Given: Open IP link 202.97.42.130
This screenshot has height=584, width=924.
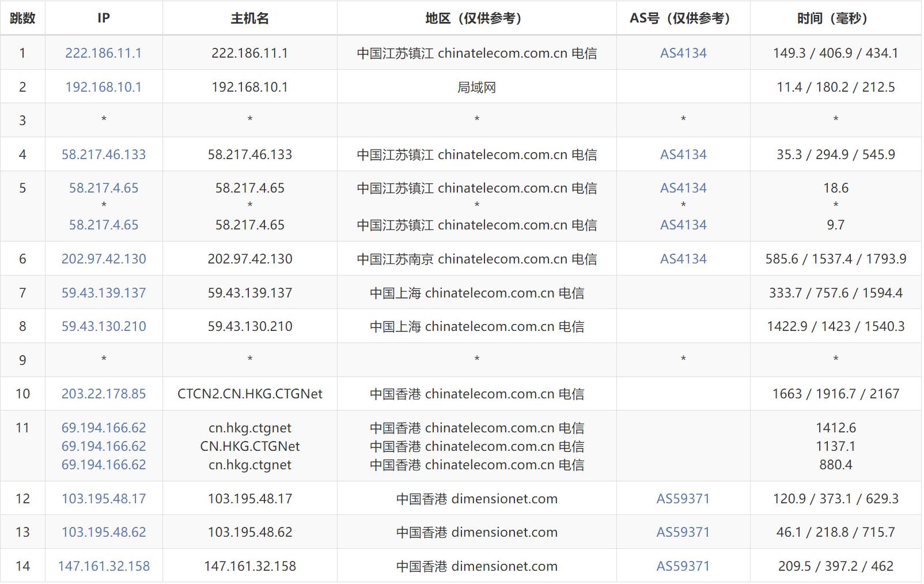Looking at the screenshot, I should click(104, 259).
